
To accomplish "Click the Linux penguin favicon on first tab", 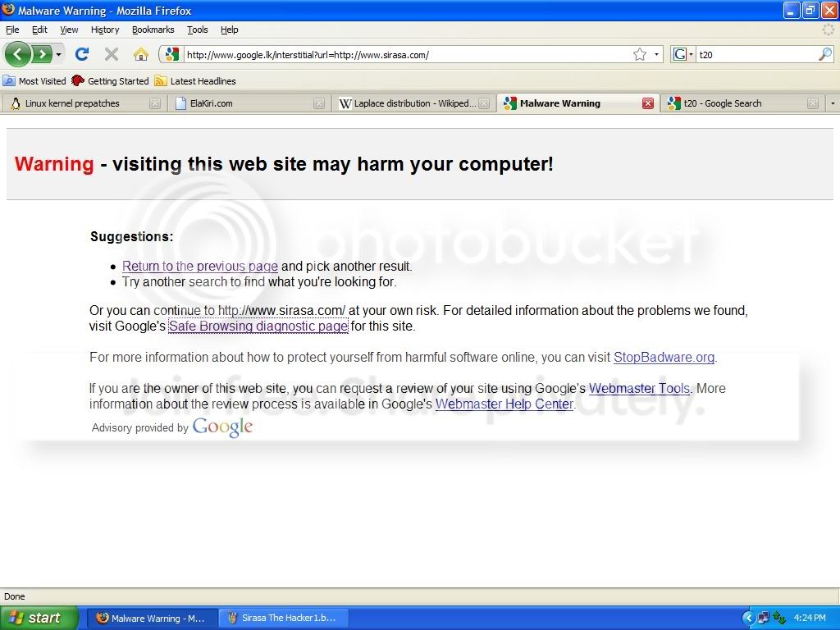I will point(16,103).
